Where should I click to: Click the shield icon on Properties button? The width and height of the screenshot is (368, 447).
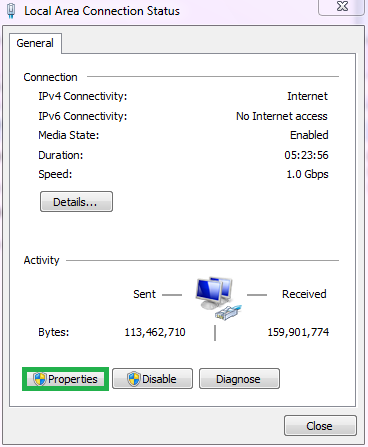tap(40, 379)
